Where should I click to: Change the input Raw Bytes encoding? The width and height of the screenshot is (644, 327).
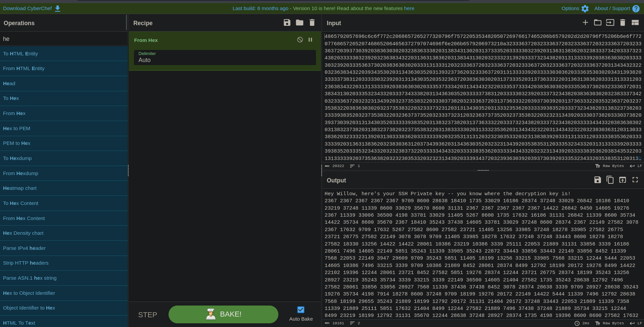pyautogui.click(x=610, y=166)
